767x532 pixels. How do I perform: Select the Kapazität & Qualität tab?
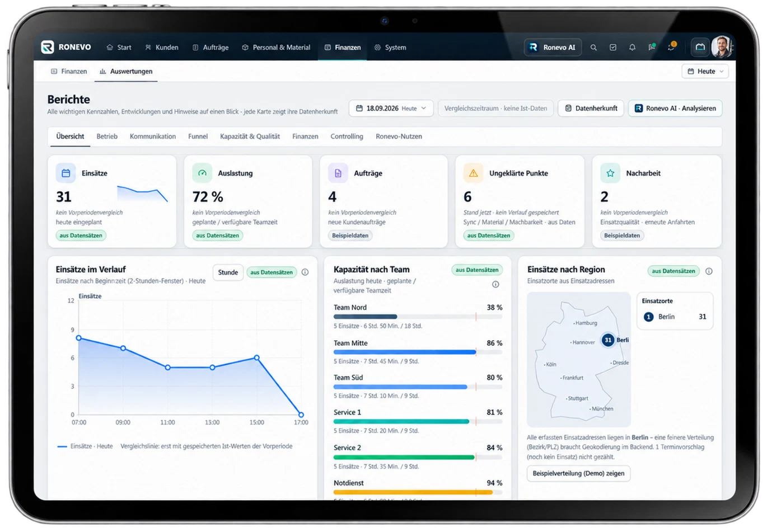pos(250,136)
